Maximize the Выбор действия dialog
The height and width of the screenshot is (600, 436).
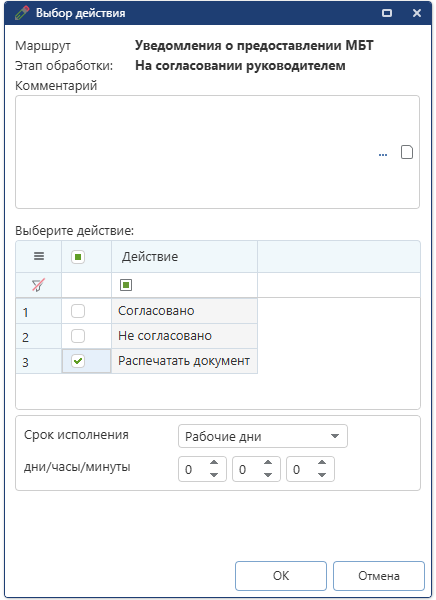tap(387, 13)
